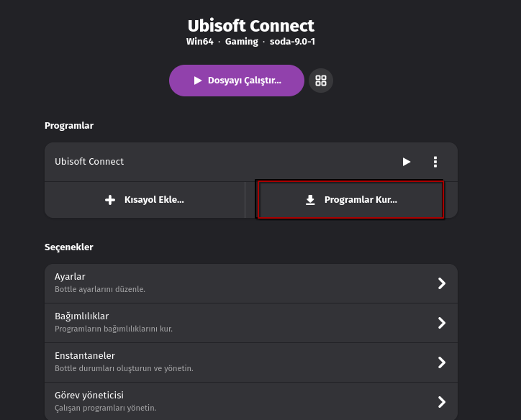Screen dimensions: 521x420
Task: Open three-dot menu for Ubisoft Connect
Action: (x=435, y=162)
